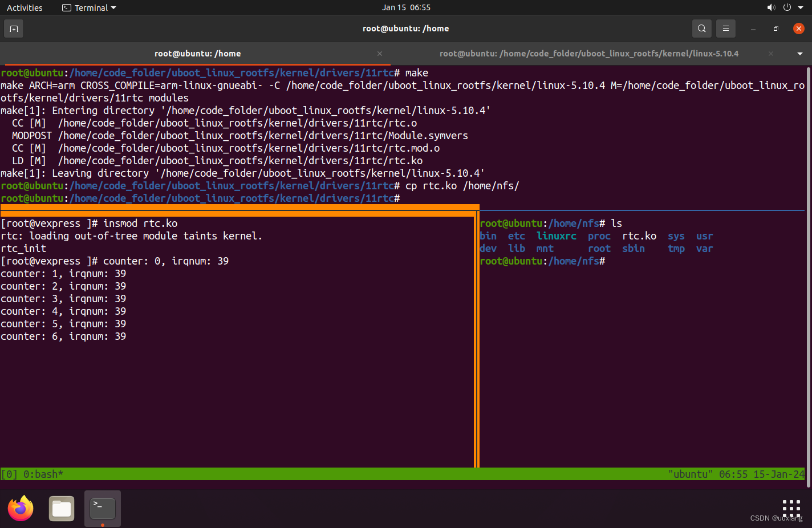
Task: Click the "ubuntu" 06:55 15-Jan-24 status text
Action: click(x=736, y=474)
